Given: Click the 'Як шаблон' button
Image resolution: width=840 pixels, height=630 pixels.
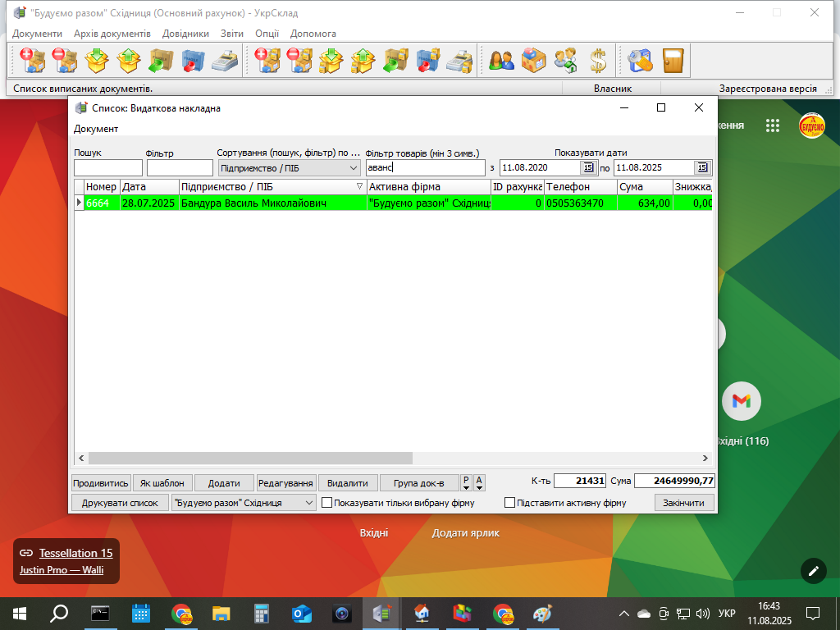Looking at the screenshot, I should click(162, 482).
